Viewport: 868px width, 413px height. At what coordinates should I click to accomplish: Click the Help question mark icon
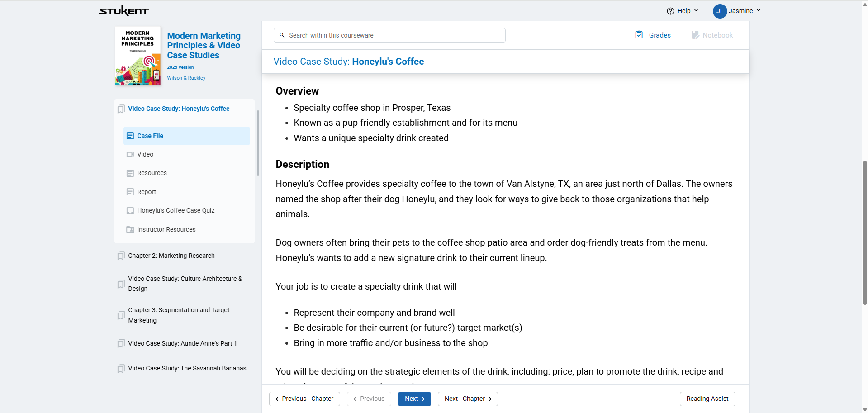pos(670,11)
